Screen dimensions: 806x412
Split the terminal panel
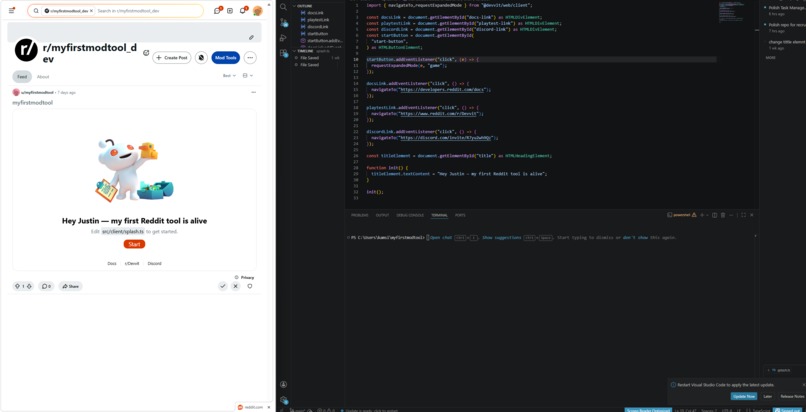point(715,215)
